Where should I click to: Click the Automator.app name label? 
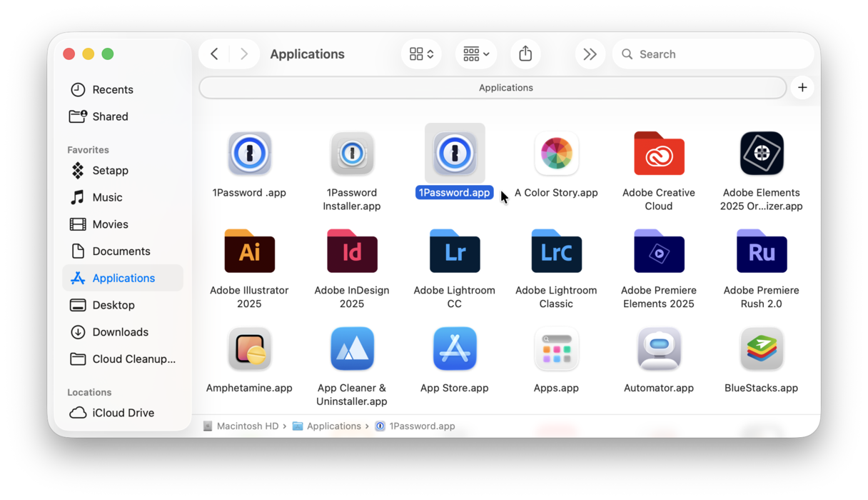[659, 388]
